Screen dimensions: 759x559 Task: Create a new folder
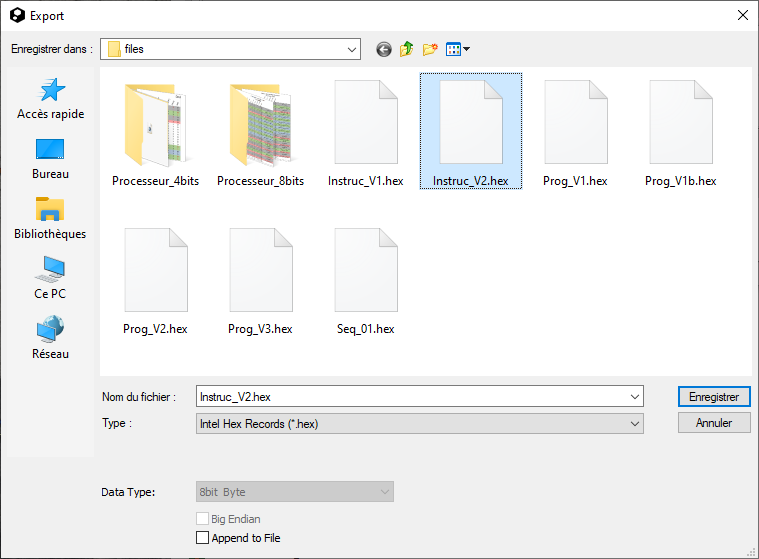pyautogui.click(x=431, y=49)
